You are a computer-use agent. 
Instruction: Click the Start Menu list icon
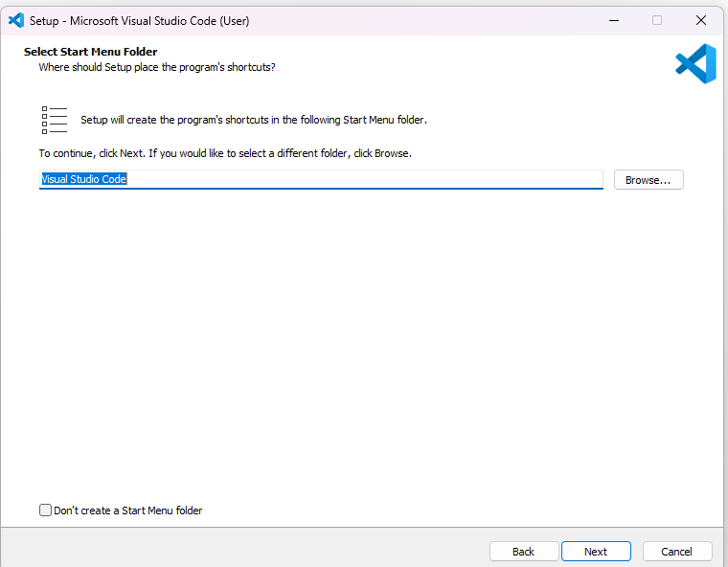click(55, 120)
